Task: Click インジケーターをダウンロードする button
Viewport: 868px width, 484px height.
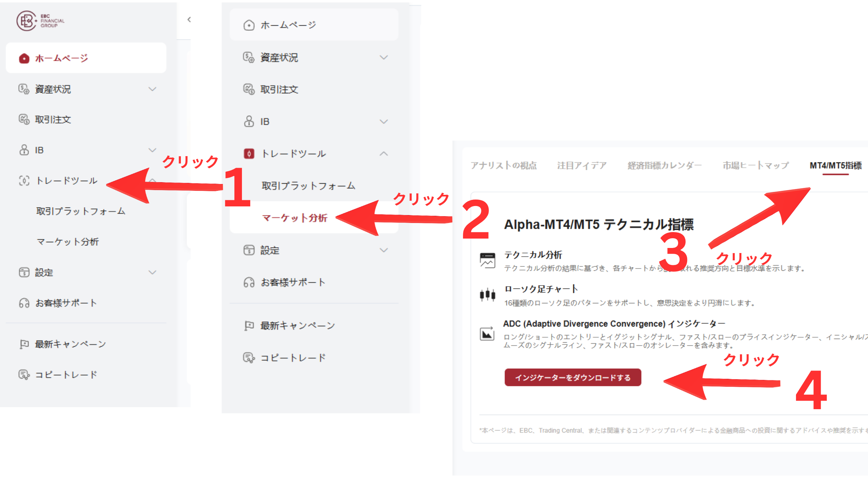Action: pyautogui.click(x=573, y=377)
